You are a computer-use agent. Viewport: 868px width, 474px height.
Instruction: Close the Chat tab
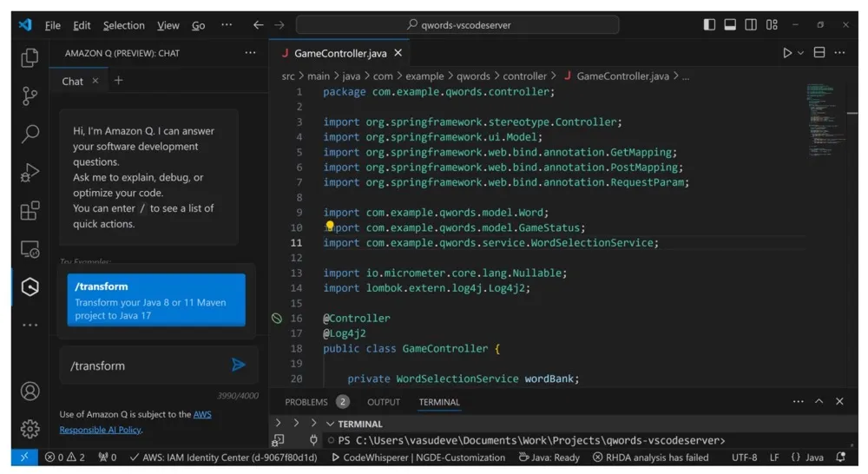[x=95, y=81]
